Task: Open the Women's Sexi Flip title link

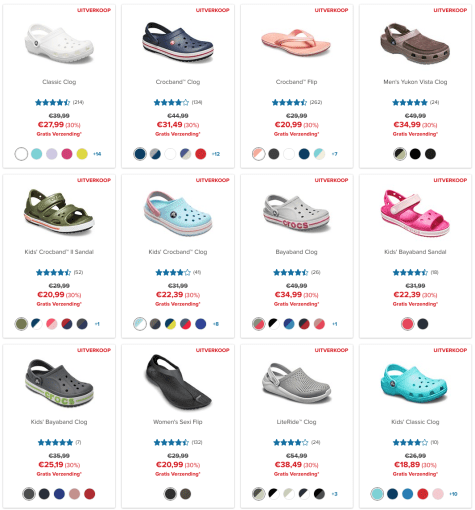Action: 178,422
